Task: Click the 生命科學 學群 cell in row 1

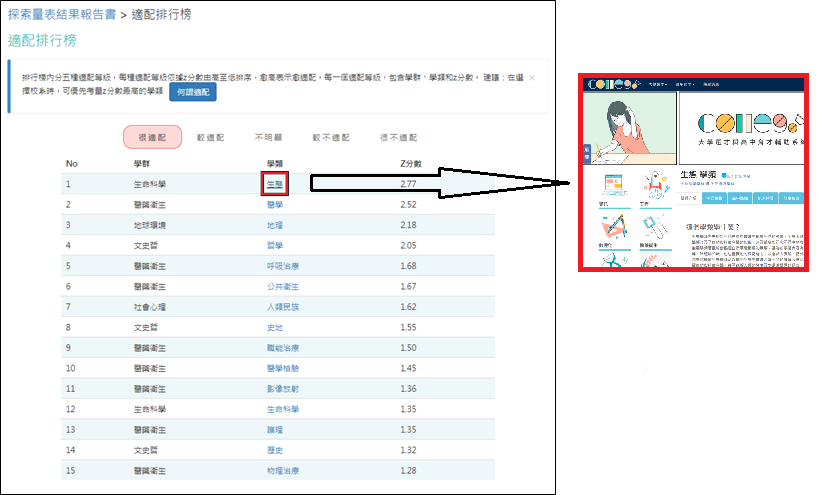Action: click(150, 184)
